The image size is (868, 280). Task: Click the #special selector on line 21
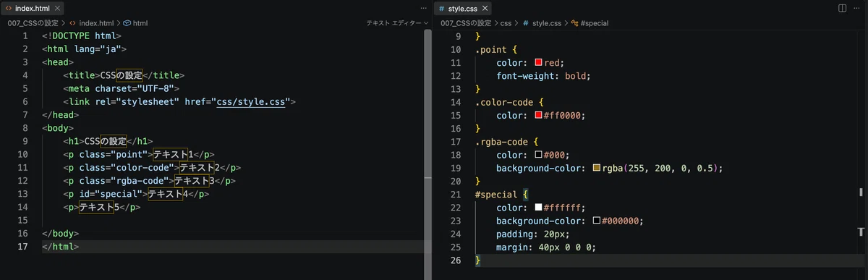point(496,194)
